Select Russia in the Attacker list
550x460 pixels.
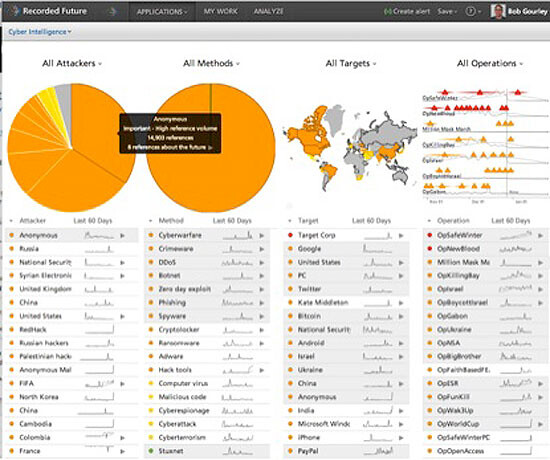click(x=29, y=249)
